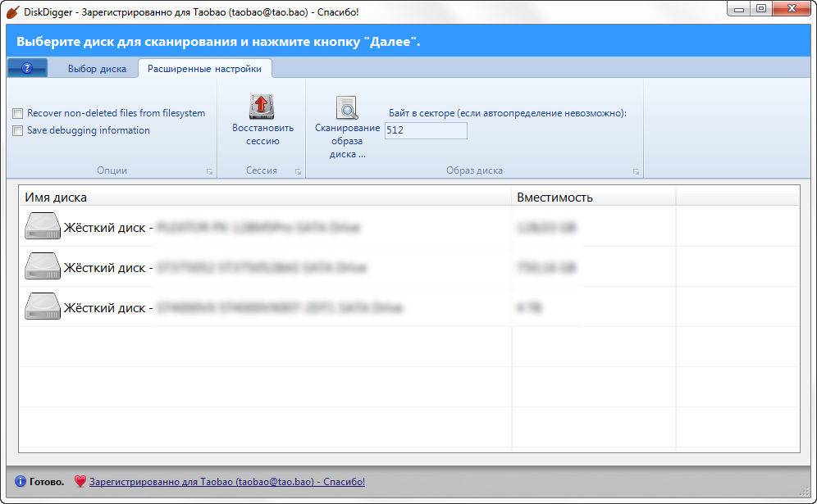Click the hard drive icon in the third (4 TB) disk row
817x504 pixels.
click(x=43, y=306)
